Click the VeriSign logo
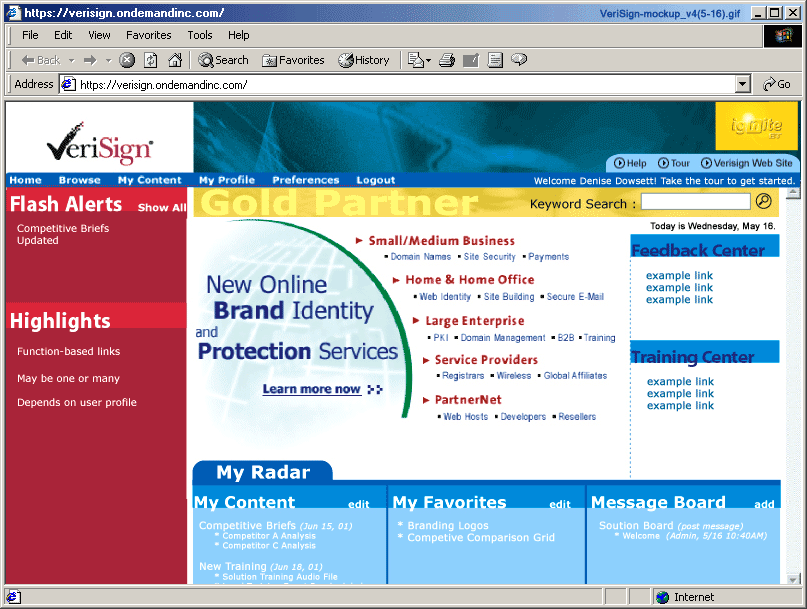The height and width of the screenshot is (609, 807). 100,144
